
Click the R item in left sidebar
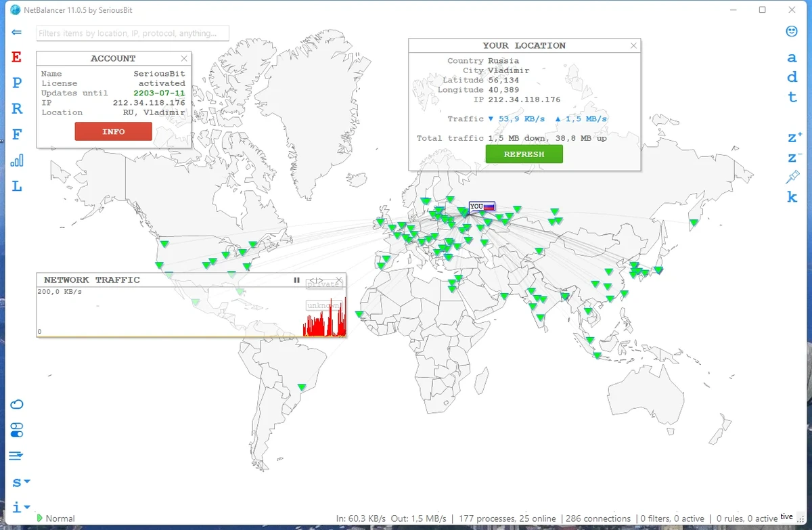pyautogui.click(x=17, y=108)
